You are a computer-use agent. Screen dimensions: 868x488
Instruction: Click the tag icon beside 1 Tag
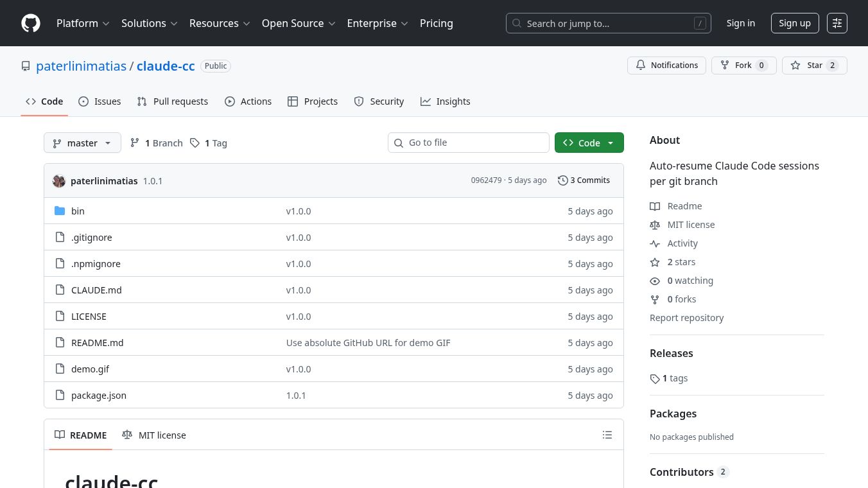(x=195, y=143)
